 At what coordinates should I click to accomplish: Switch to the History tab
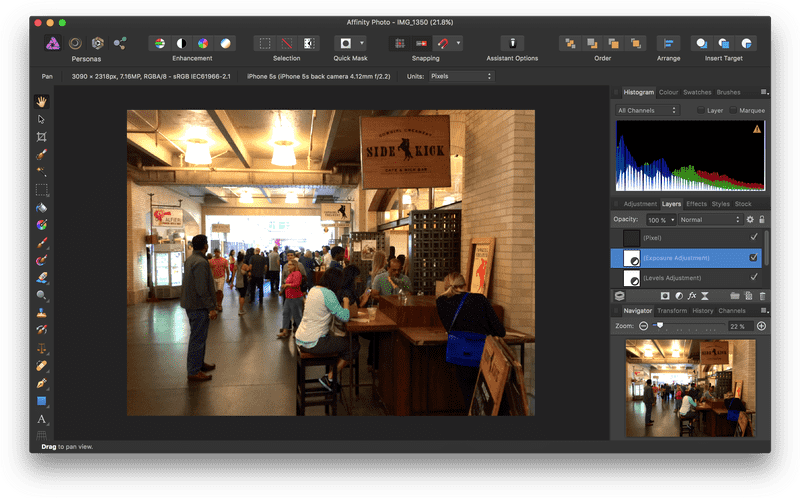[x=703, y=310]
